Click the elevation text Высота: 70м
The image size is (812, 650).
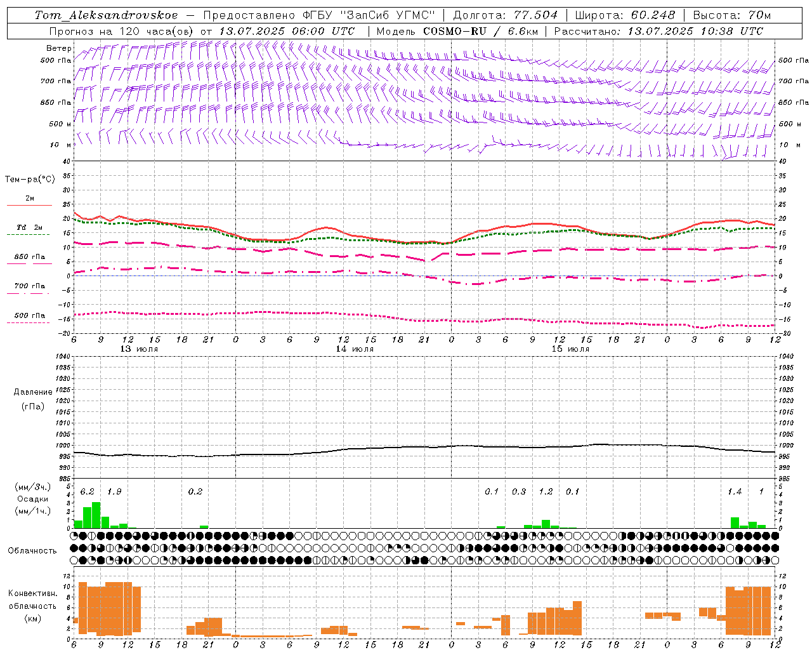point(732,15)
